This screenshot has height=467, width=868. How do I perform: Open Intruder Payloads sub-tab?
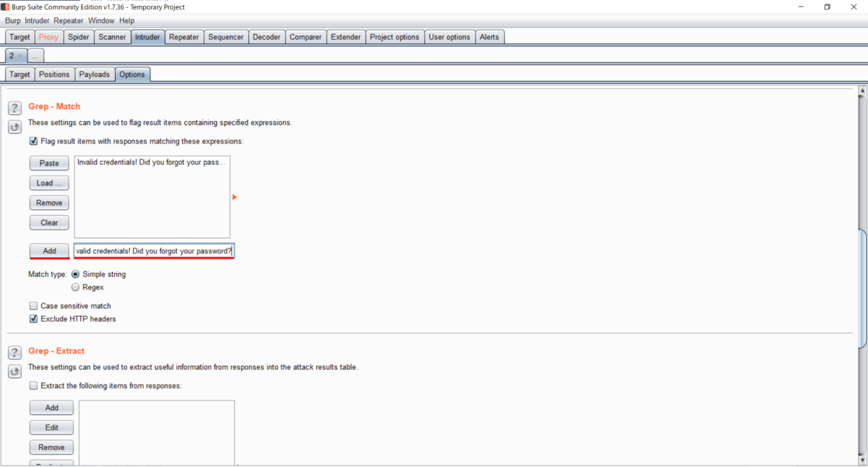point(95,75)
